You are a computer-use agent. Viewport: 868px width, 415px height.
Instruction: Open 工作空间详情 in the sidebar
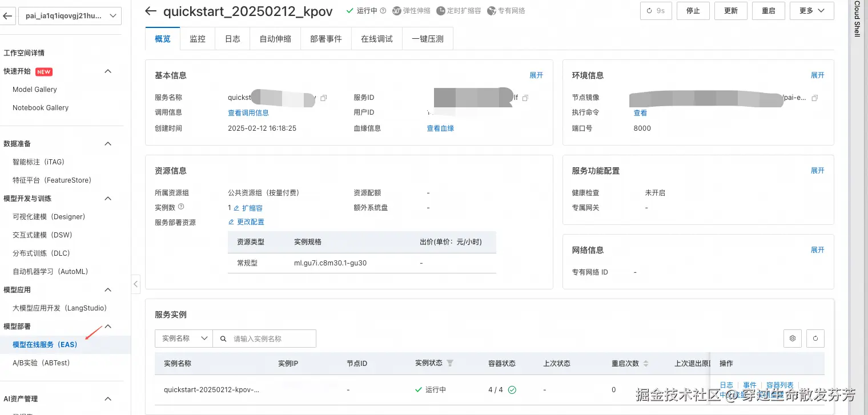click(x=24, y=53)
